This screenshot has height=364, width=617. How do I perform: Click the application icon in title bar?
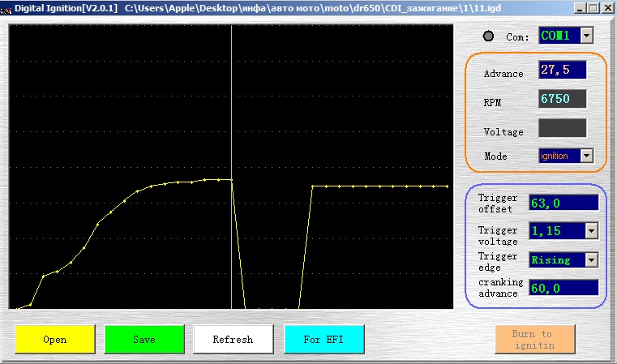(6, 9)
